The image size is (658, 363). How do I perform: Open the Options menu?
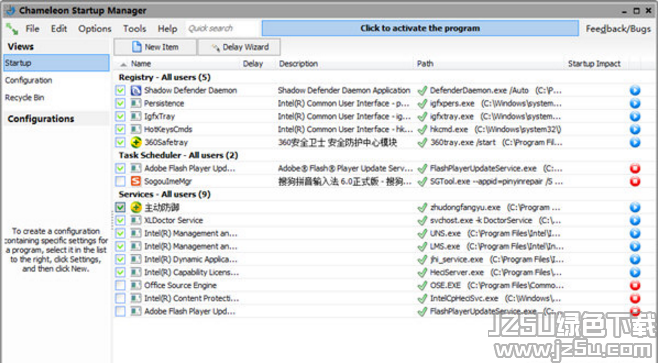[x=95, y=29]
